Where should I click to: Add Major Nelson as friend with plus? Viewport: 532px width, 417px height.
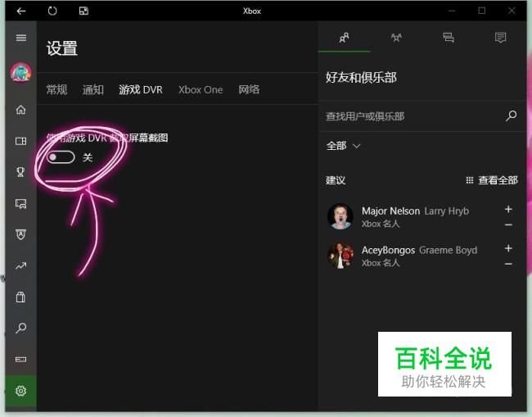pyautogui.click(x=508, y=209)
